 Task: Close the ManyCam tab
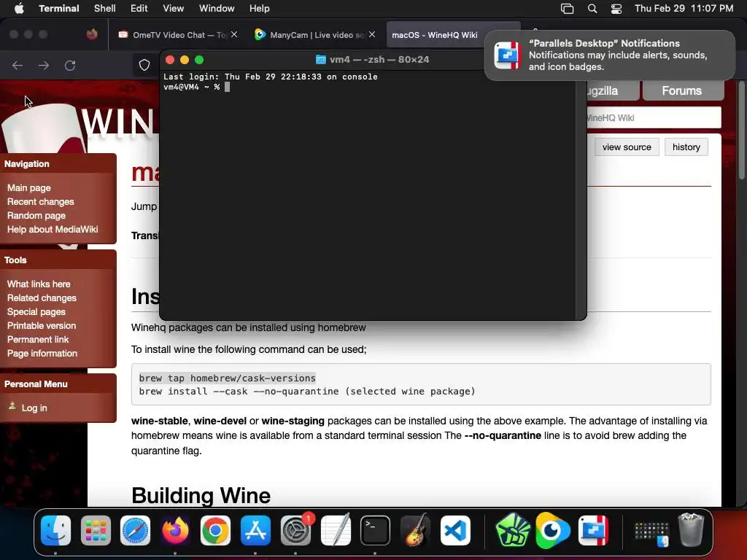click(x=372, y=34)
